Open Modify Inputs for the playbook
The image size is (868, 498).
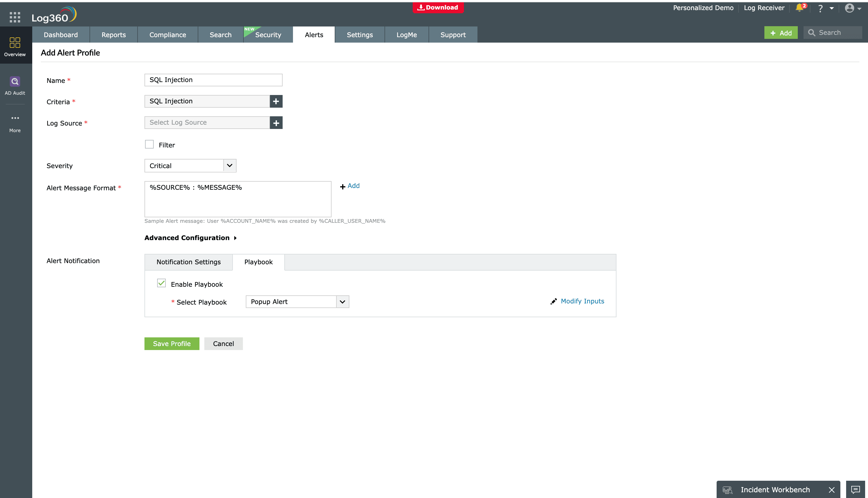tap(582, 301)
